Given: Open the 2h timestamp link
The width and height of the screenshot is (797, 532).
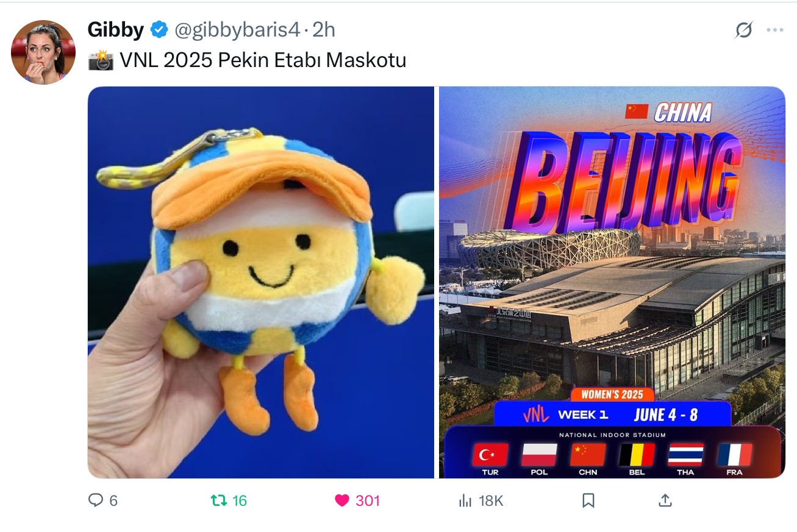Looking at the screenshot, I should [324, 29].
